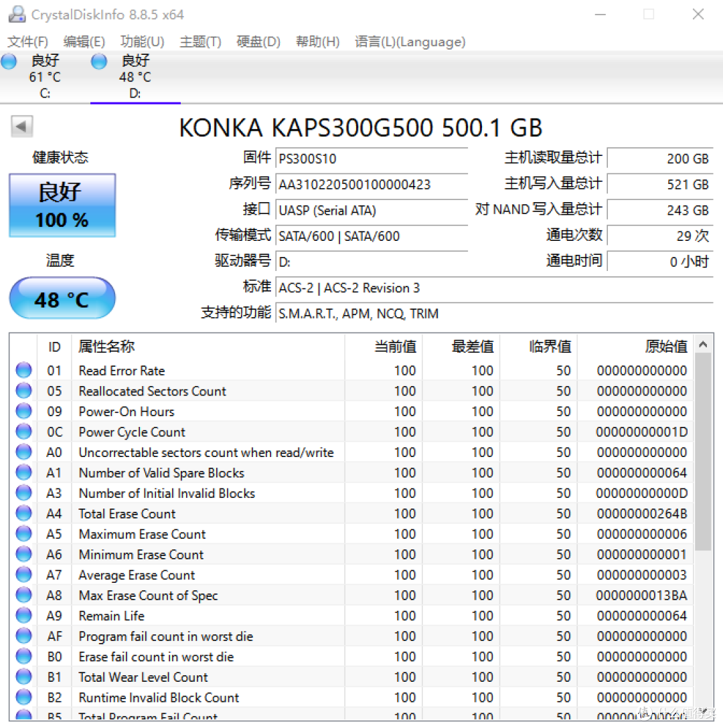Click status orb for Number of Valid Spare Blocks
The width and height of the screenshot is (723, 728).
(x=23, y=472)
